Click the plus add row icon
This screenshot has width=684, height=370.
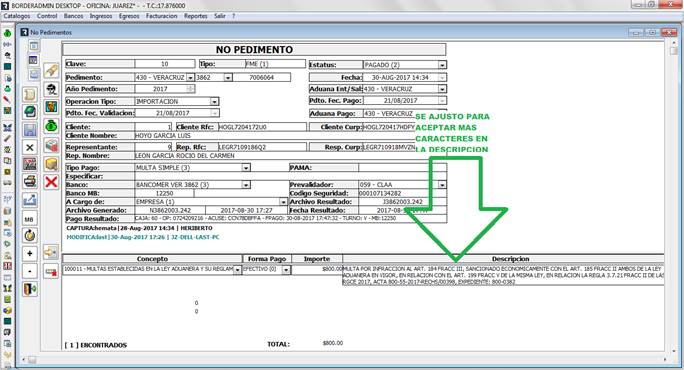pyautogui.click(x=30, y=254)
